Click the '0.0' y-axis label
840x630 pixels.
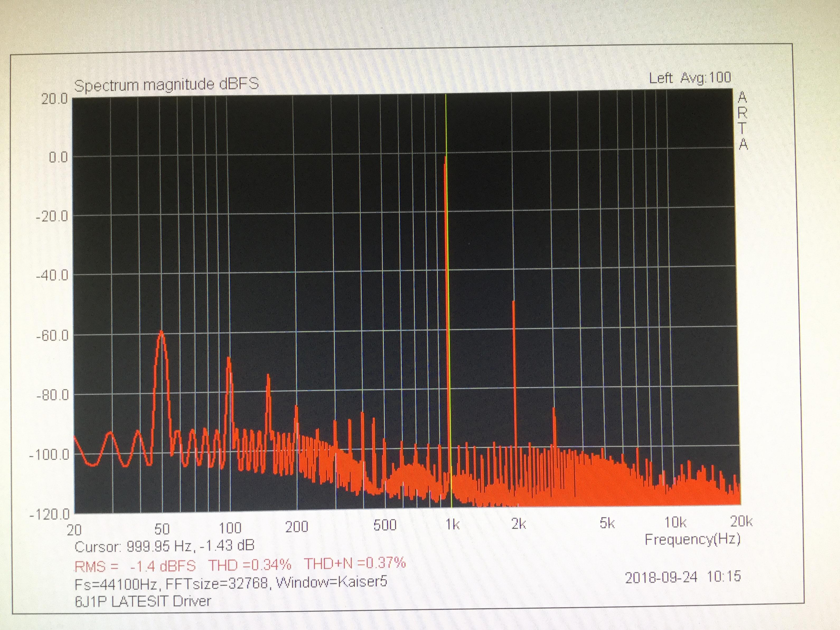pyautogui.click(x=58, y=157)
